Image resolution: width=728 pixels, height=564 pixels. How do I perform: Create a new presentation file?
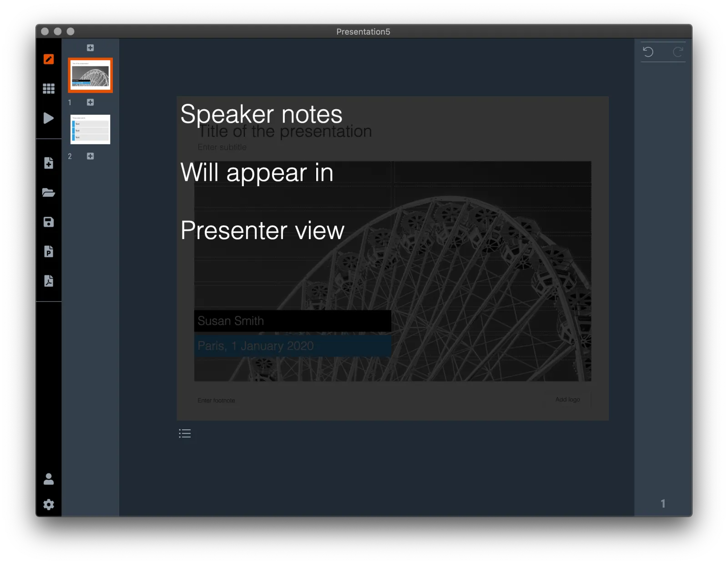[x=49, y=163]
